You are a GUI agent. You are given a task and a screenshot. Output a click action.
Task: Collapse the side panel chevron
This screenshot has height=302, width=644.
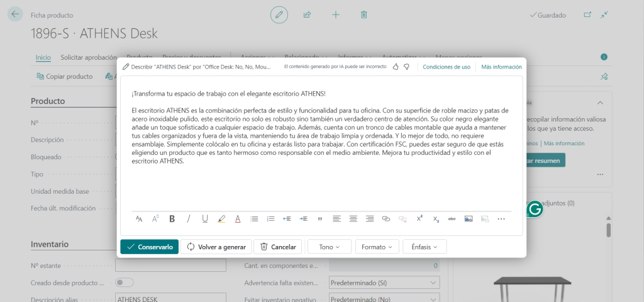coord(600,103)
